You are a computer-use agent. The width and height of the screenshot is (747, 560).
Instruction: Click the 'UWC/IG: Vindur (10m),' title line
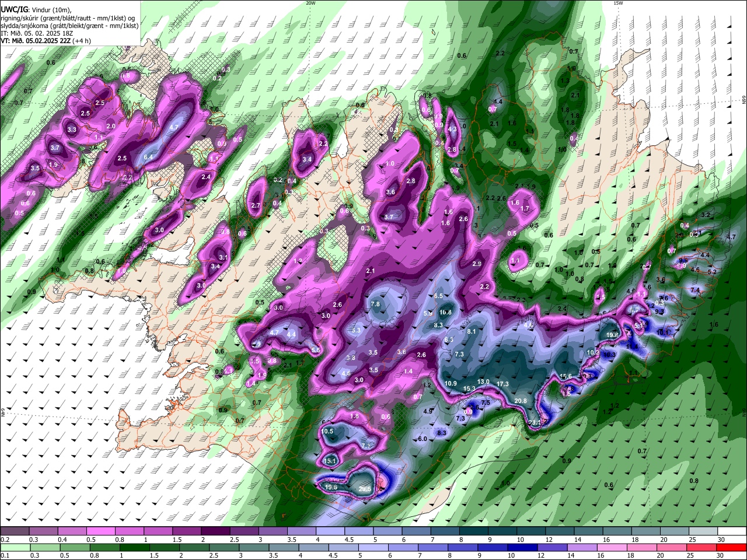point(37,10)
